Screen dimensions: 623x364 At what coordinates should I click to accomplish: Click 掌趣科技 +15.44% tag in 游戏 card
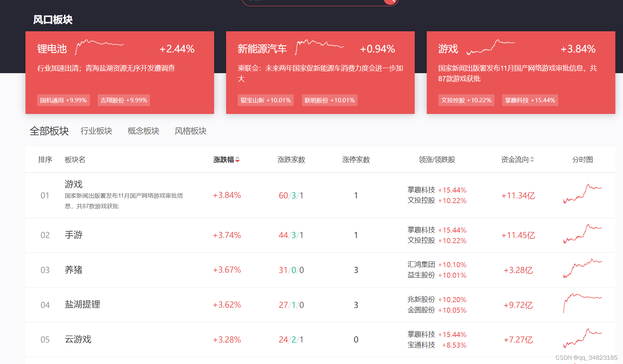(530, 100)
